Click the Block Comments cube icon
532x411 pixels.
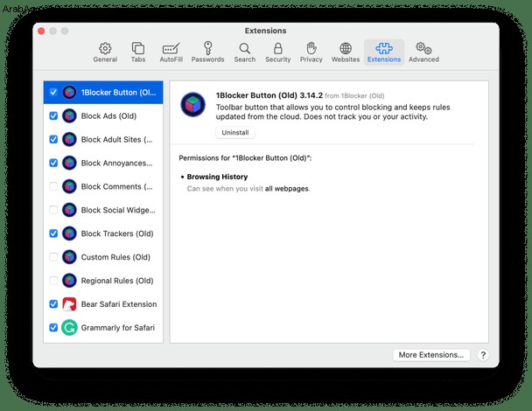(69, 186)
